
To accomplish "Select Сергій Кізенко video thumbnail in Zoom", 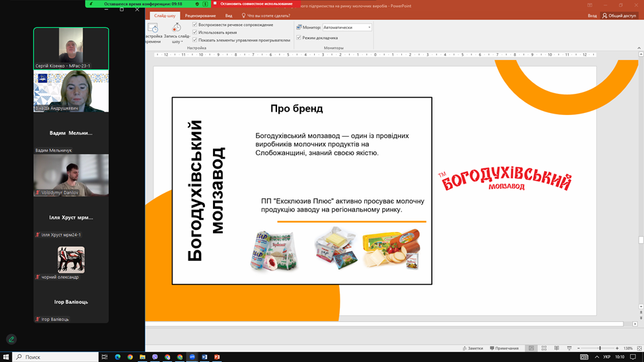I will [x=71, y=48].
